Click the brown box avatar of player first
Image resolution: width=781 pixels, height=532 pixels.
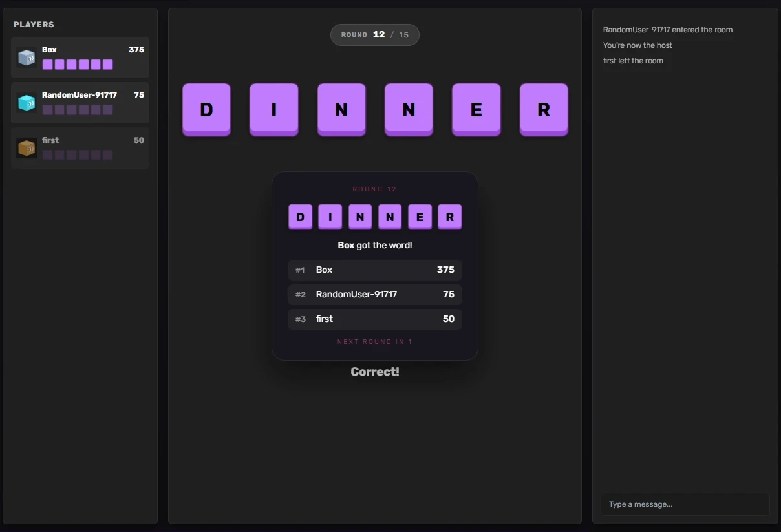pyautogui.click(x=27, y=148)
